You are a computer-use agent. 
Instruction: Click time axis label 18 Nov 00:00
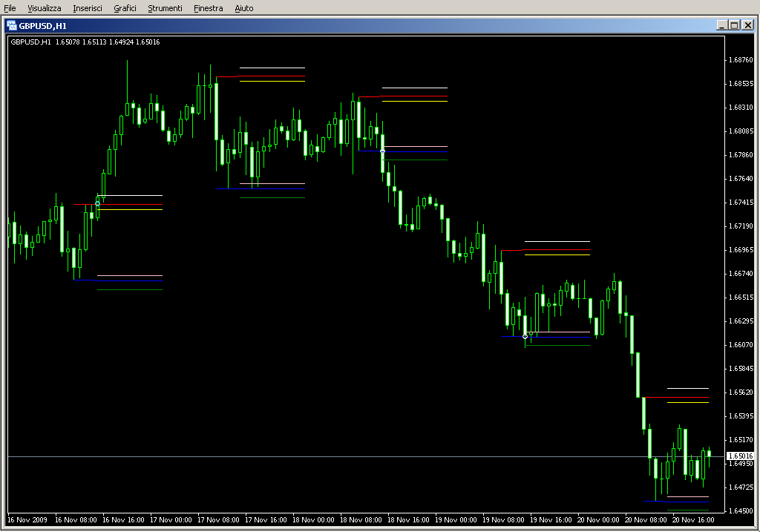pyautogui.click(x=314, y=520)
